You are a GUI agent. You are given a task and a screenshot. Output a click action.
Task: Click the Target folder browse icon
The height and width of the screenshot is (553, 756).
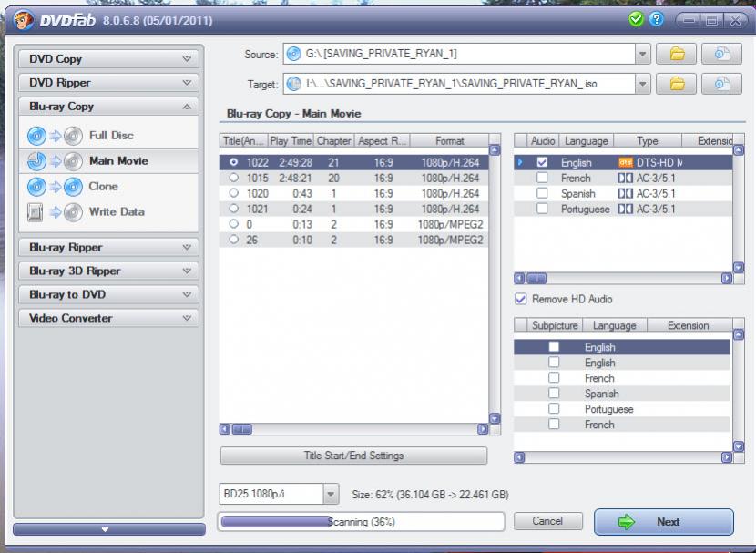point(677,84)
